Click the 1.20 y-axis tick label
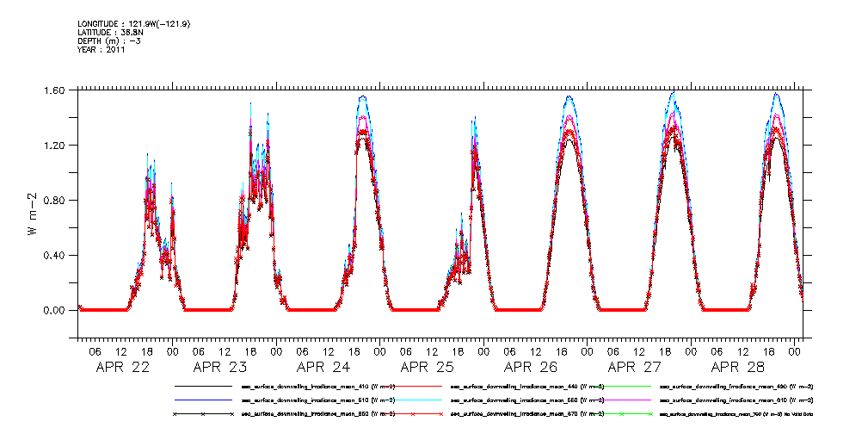Image resolution: width=868 pixels, height=434 pixels. point(55,146)
